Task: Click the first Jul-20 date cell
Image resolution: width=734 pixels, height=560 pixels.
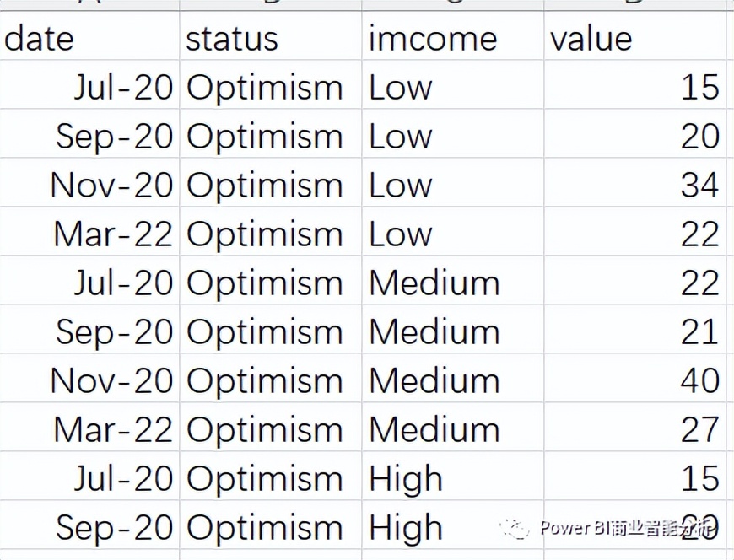Action: [x=89, y=84]
